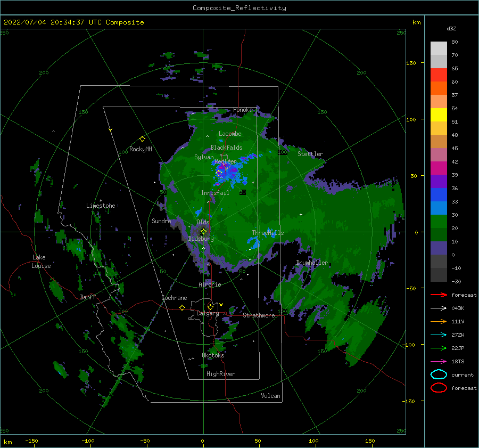This screenshot has height=448, width=479.
Task: Click the Olds city label
Action: click(203, 222)
